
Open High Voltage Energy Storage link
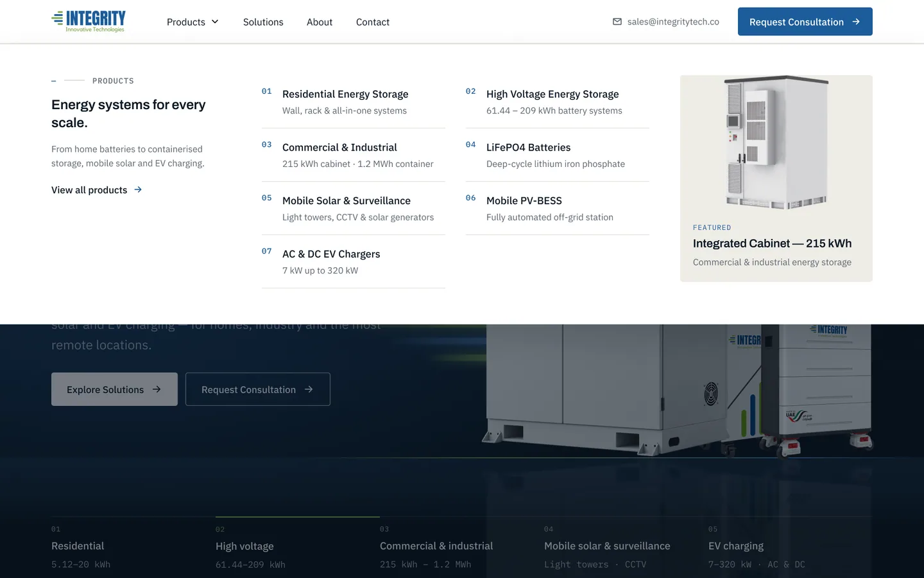tap(558, 101)
